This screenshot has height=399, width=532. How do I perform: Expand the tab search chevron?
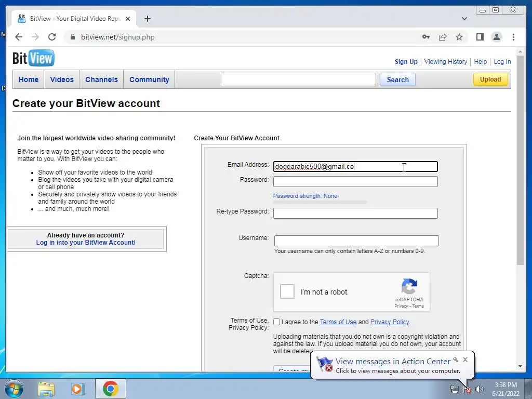(x=464, y=19)
